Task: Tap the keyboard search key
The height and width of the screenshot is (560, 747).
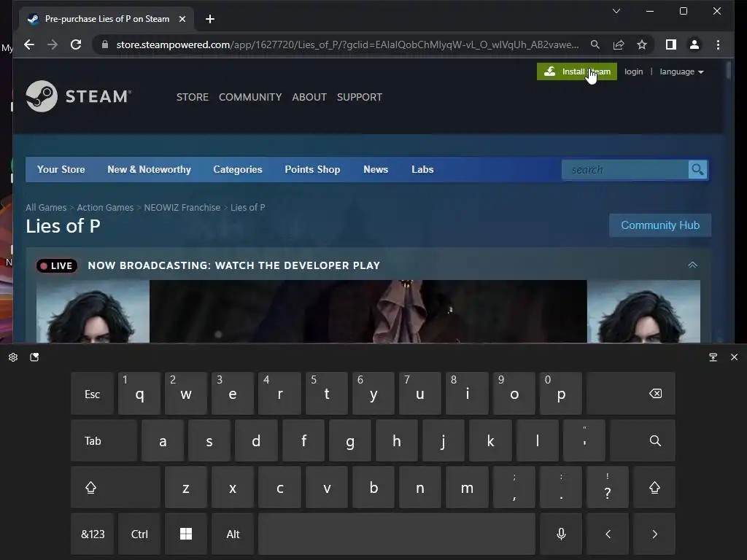Action: [642, 440]
